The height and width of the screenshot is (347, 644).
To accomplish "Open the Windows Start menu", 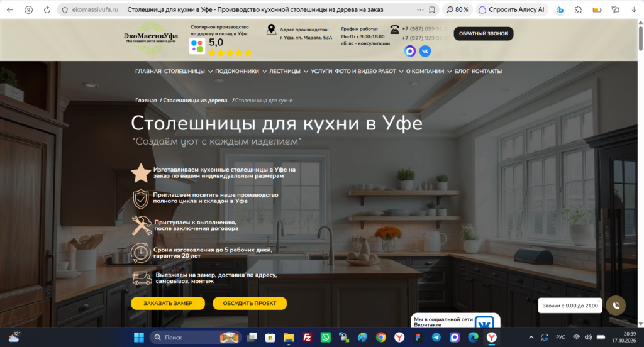I will coord(139,338).
